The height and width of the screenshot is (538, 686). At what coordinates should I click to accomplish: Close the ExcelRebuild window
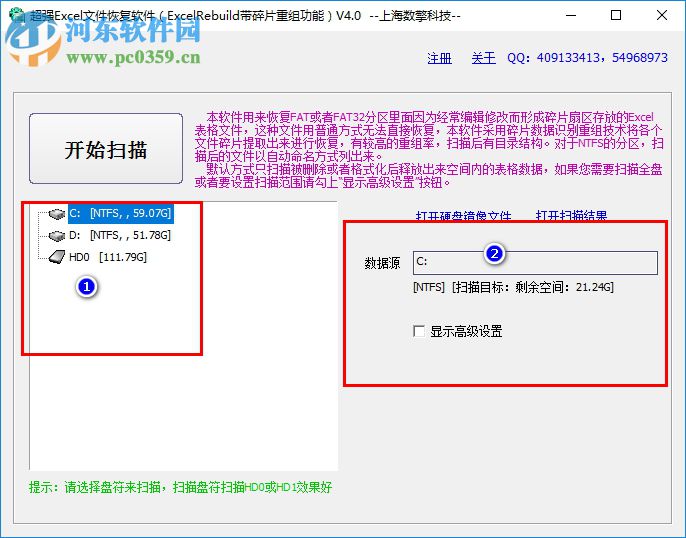662,15
